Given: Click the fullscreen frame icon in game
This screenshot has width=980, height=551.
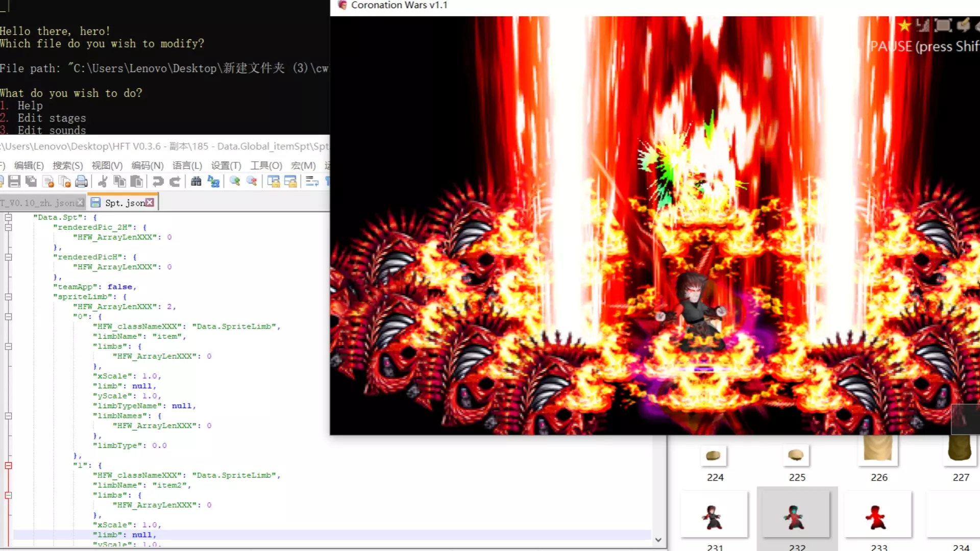Looking at the screenshot, I should click(943, 25).
